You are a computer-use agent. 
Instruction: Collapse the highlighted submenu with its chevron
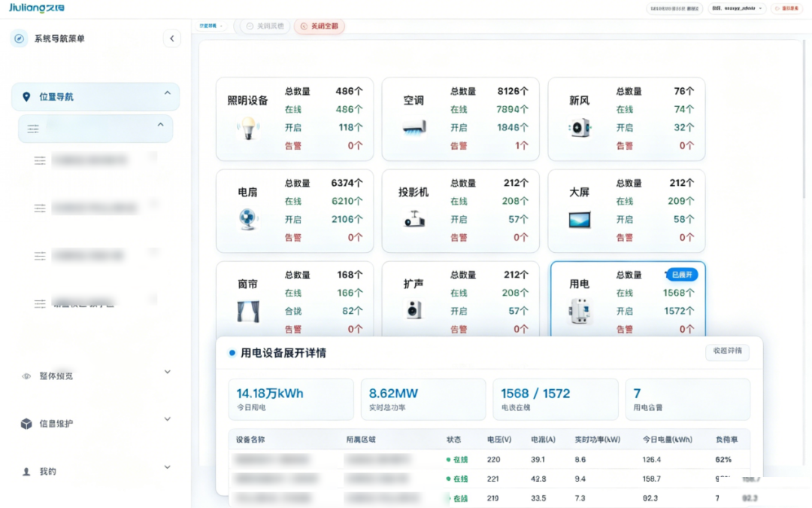(161, 125)
